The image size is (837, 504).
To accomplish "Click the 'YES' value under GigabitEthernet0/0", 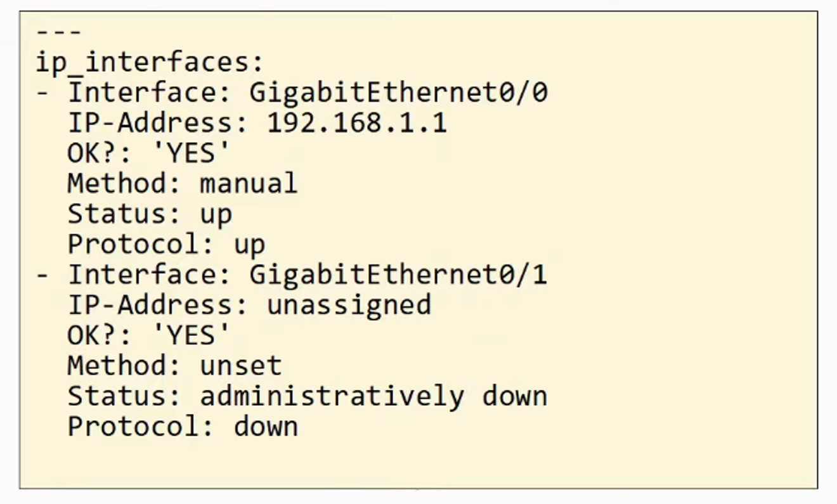I will tap(191, 153).
